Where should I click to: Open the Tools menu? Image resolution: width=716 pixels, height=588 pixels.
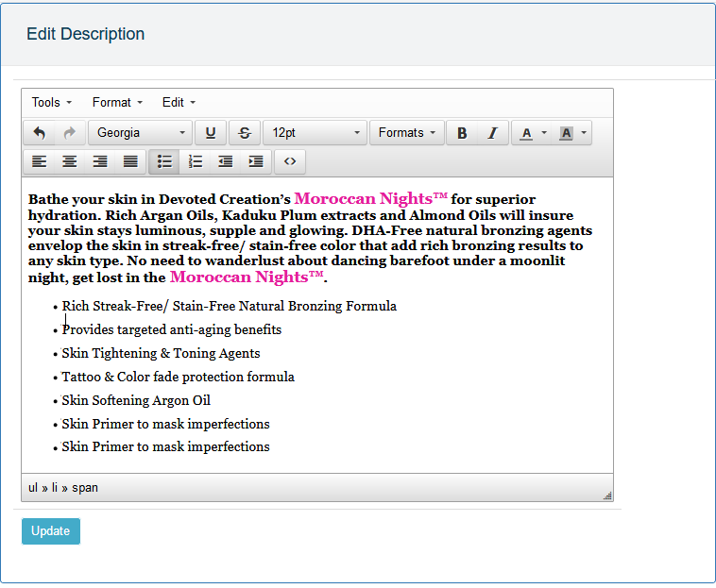[52, 102]
